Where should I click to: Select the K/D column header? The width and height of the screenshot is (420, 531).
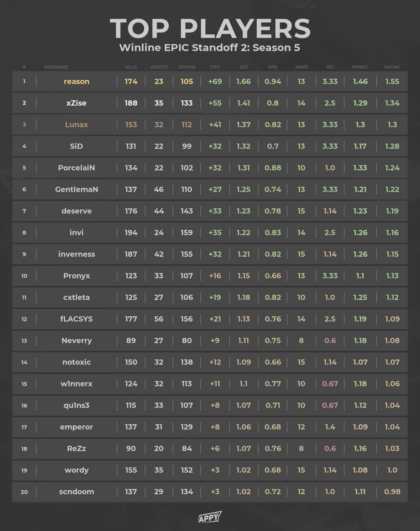[x=244, y=67]
